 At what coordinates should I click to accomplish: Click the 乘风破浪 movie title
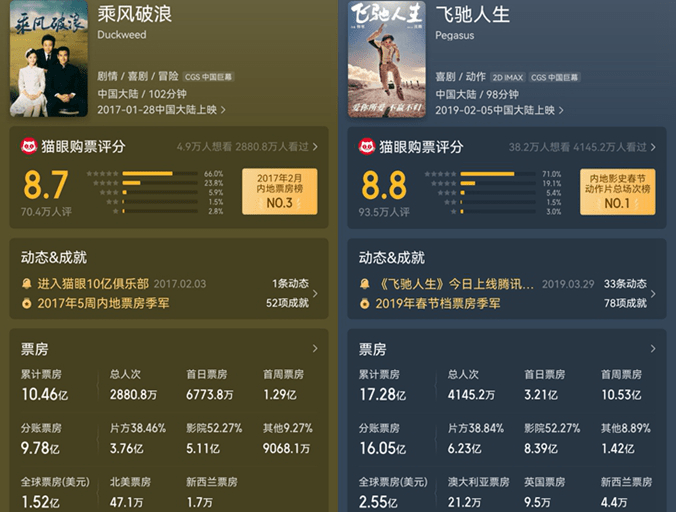[x=135, y=14]
